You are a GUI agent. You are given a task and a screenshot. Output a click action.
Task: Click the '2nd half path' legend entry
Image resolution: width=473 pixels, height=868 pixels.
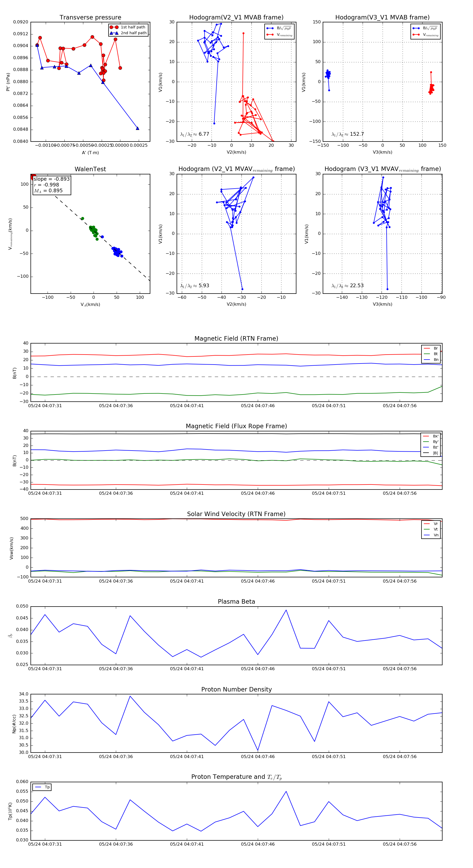click(128, 33)
